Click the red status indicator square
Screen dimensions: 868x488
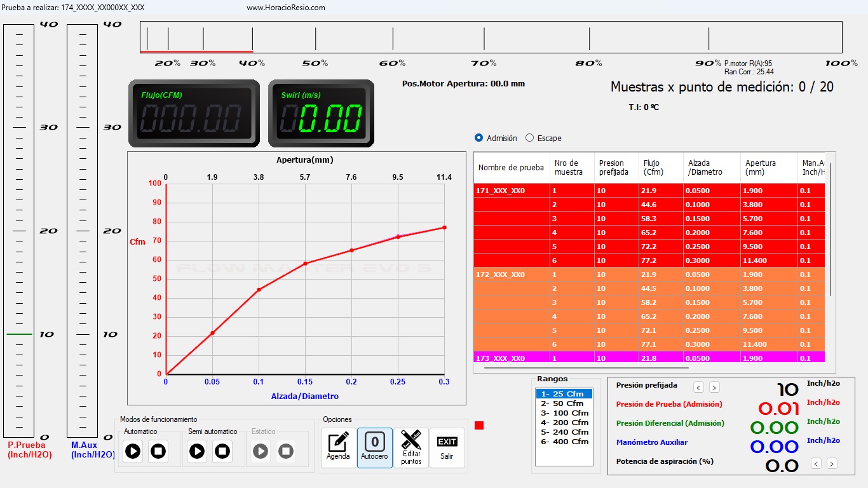coord(479,425)
